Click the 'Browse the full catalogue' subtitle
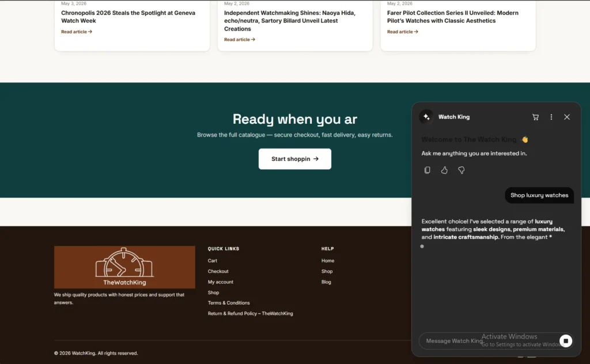Viewport: 590px width, 364px height. click(294, 135)
